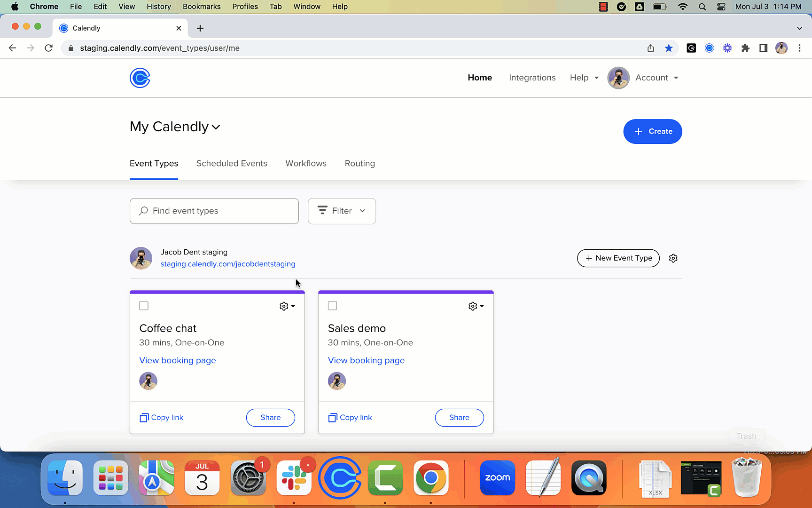Open the Calendar app from the dock
This screenshot has width=812, height=508.
pos(202,478)
